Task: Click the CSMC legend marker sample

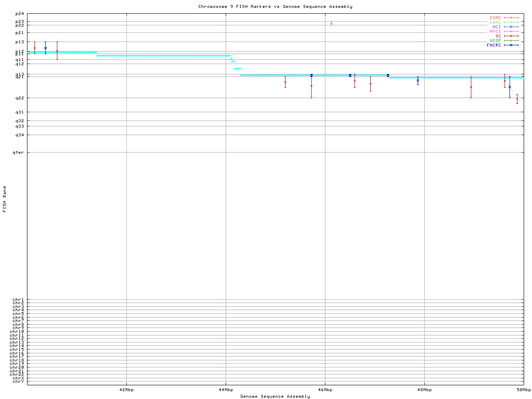Action: 511,18
